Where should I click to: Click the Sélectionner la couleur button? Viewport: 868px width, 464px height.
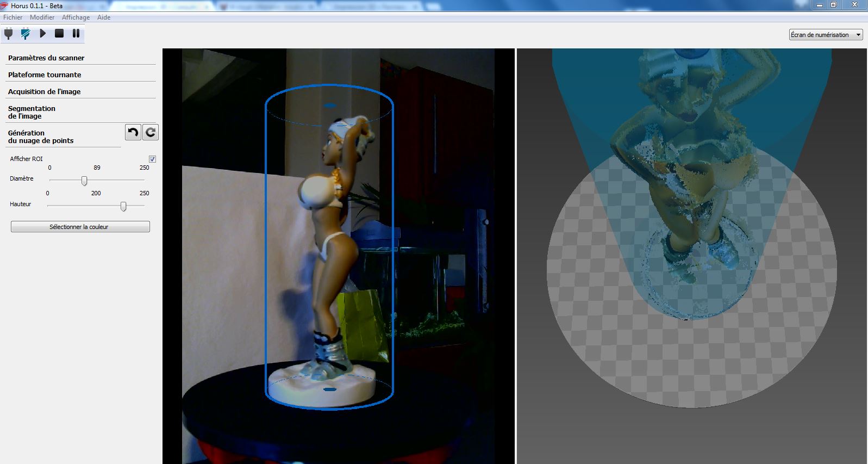click(80, 227)
